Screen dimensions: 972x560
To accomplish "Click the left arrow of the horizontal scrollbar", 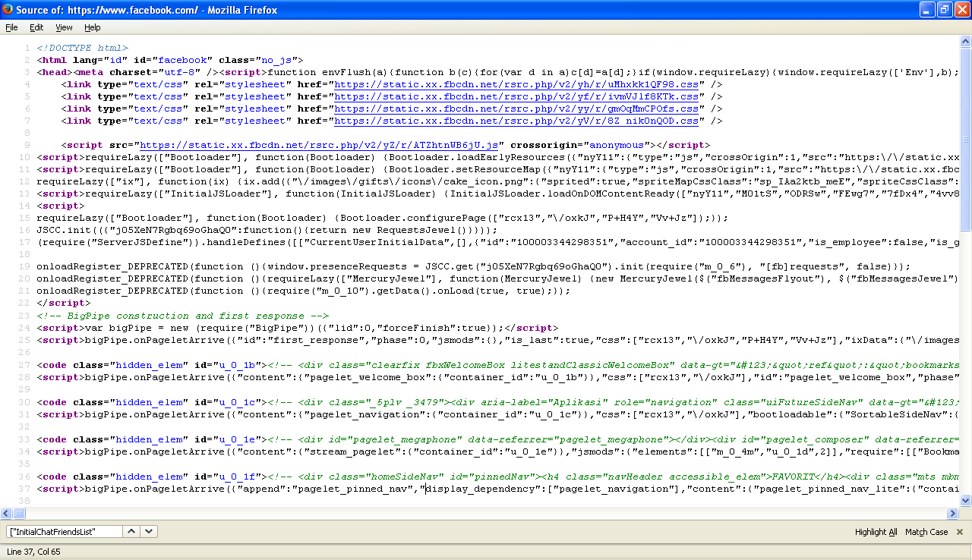I will (x=6, y=514).
